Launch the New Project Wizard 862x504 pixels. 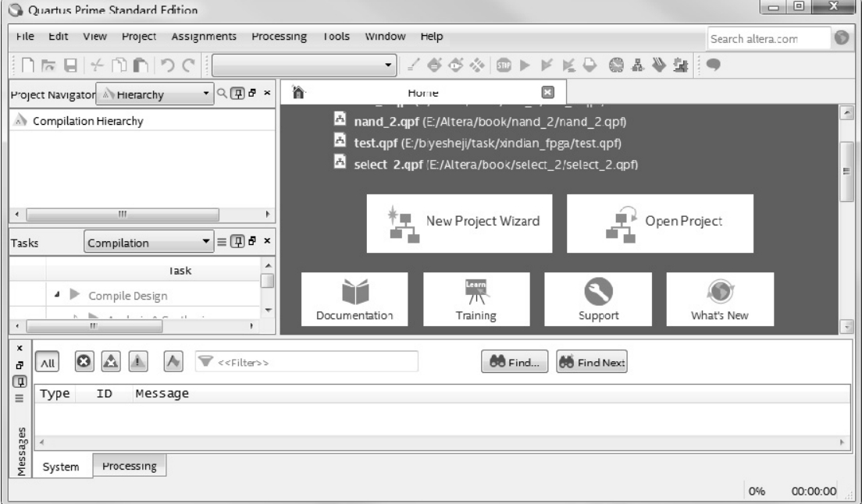tap(460, 223)
